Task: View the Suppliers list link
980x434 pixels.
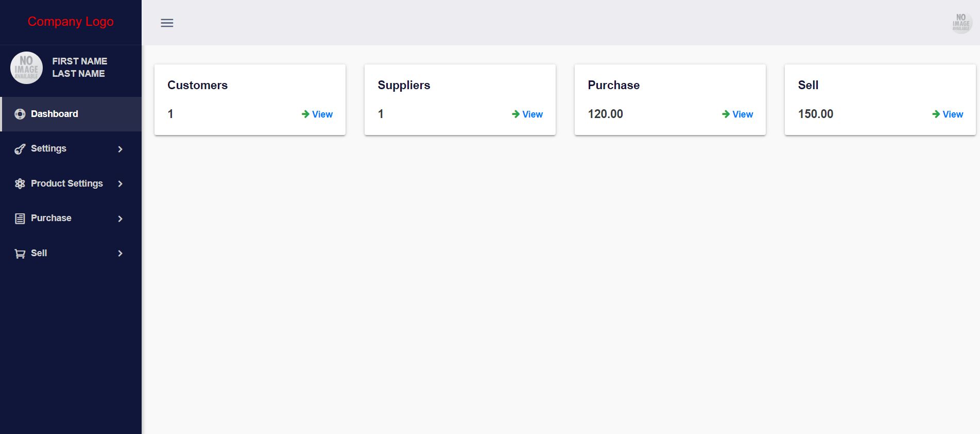Action: click(532, 114)
